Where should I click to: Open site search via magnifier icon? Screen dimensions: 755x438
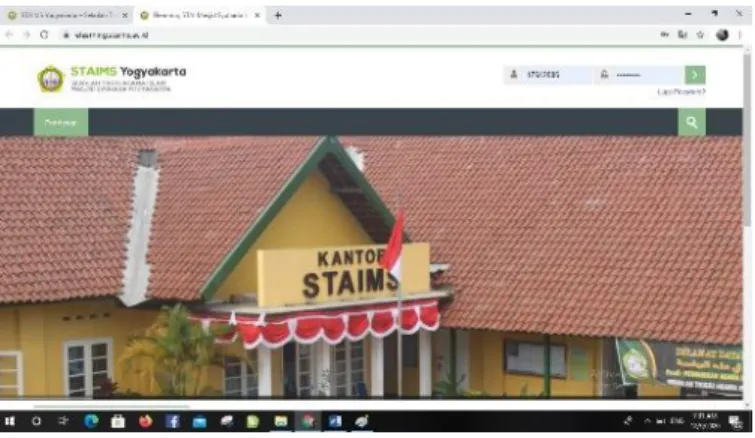coord(692,122)
